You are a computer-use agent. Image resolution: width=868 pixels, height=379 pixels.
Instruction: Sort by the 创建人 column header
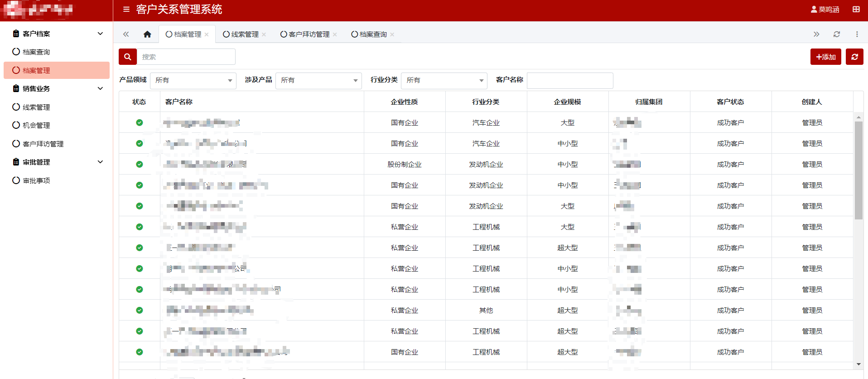[x=812, y=102]
